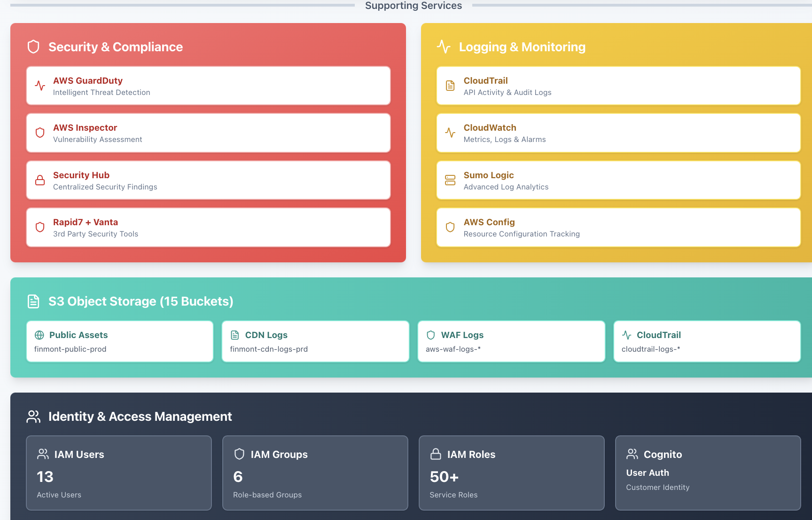This screenshot has height=520, width=812.
Task: Click the pulse icon beside CloudTrail bucket
Action: point(627,335)
